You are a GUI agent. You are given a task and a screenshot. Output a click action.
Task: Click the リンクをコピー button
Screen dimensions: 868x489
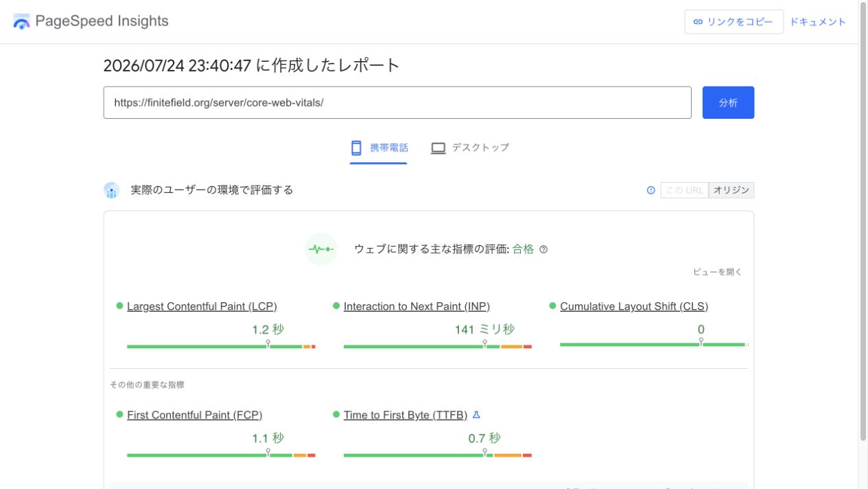tap(734, 22)
